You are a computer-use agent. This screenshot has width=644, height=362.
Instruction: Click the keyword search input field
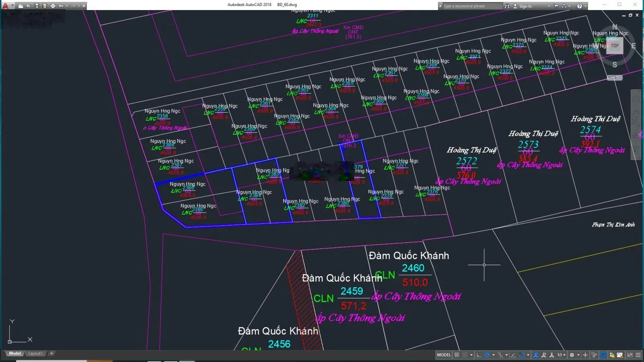(472, 6)
